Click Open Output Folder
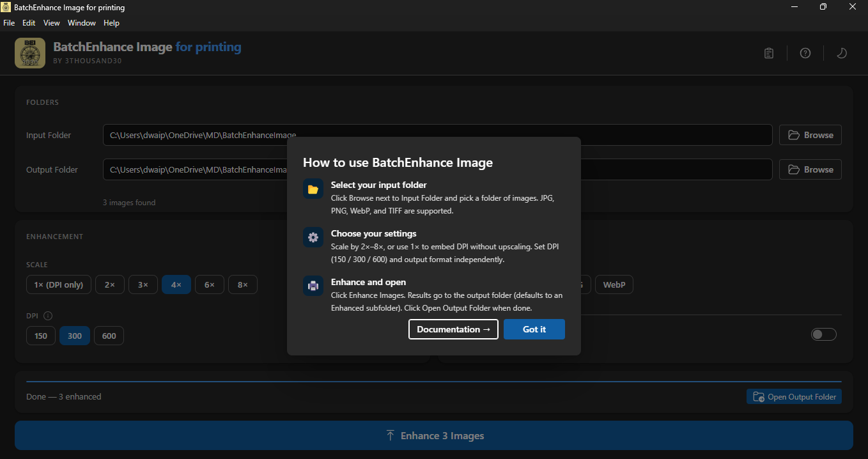This screenshot has width=868, height=459. tap(794, 396)
